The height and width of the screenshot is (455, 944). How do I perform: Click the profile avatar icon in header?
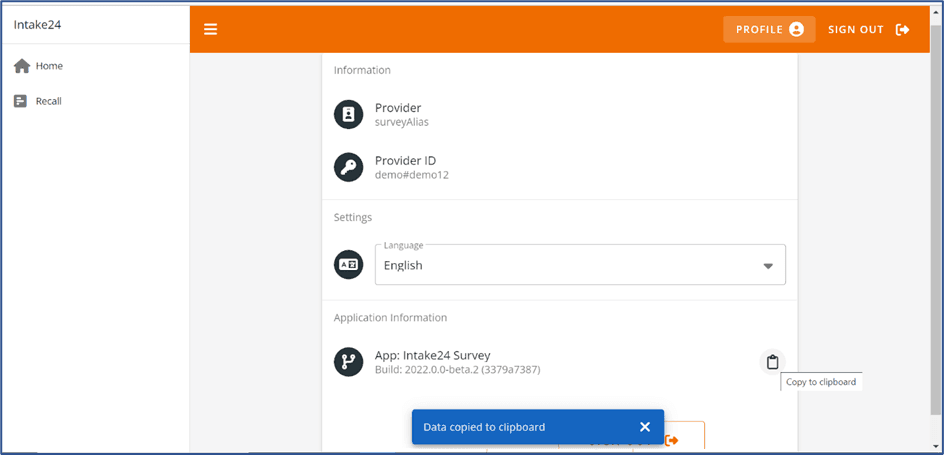click(x=796, y=29)
